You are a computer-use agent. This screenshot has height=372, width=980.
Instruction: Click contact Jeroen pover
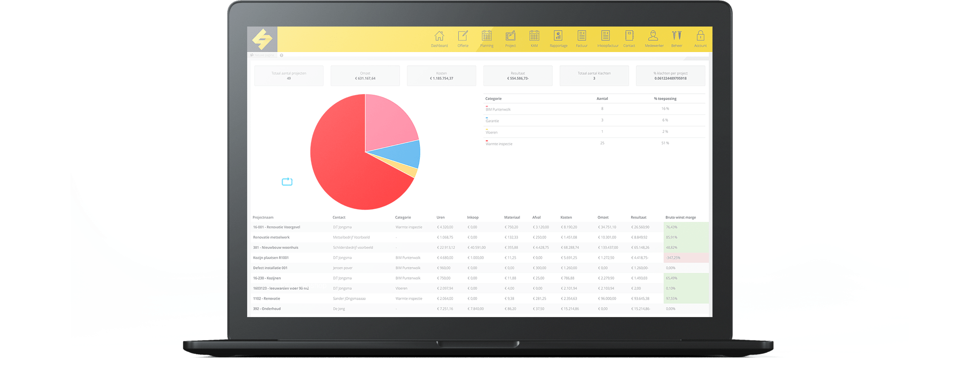(x=343, y=268)
